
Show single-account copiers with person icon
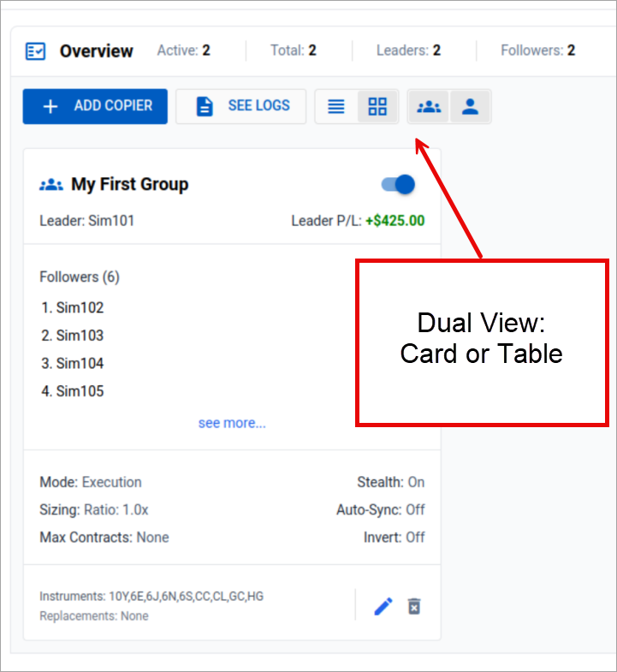click(470, 106)
